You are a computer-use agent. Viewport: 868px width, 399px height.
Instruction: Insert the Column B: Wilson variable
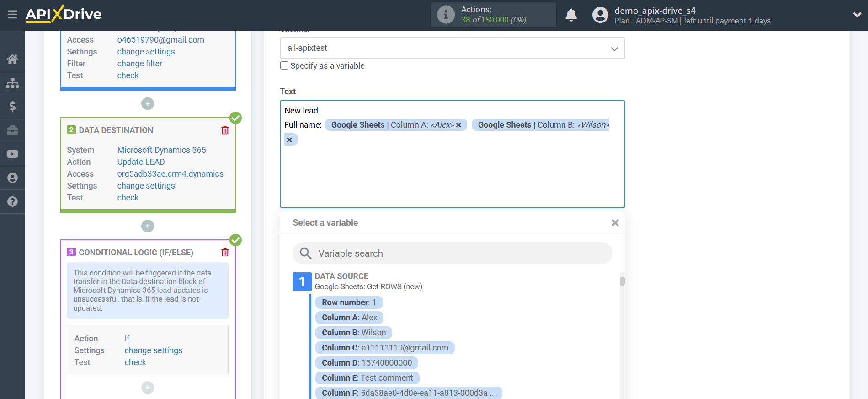[x=354, y=333]
